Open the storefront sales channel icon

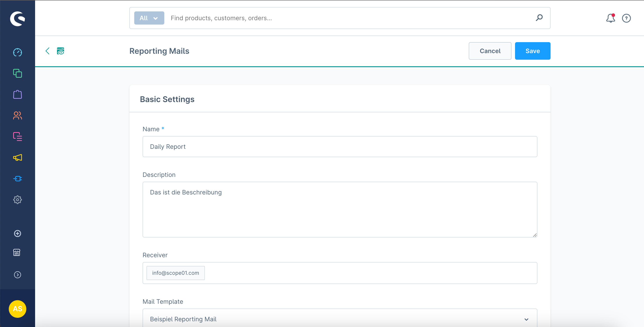(17, 252)
